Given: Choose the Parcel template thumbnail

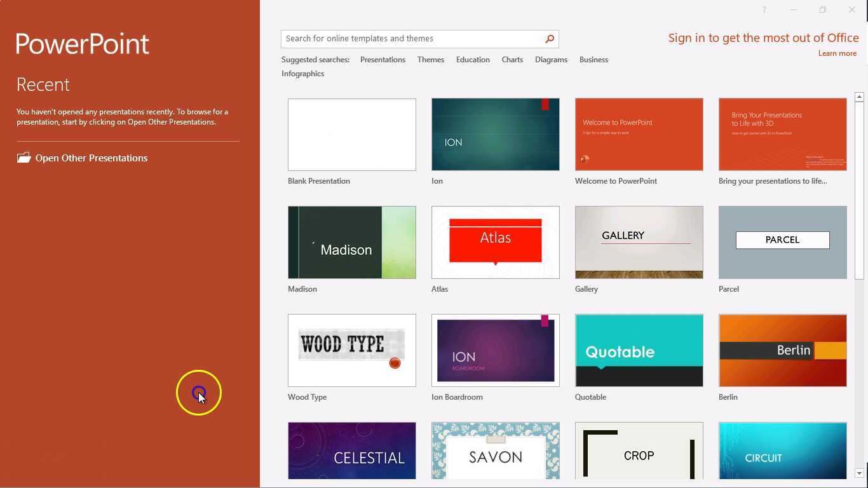Looking at the screenshot, I should 783,242.
